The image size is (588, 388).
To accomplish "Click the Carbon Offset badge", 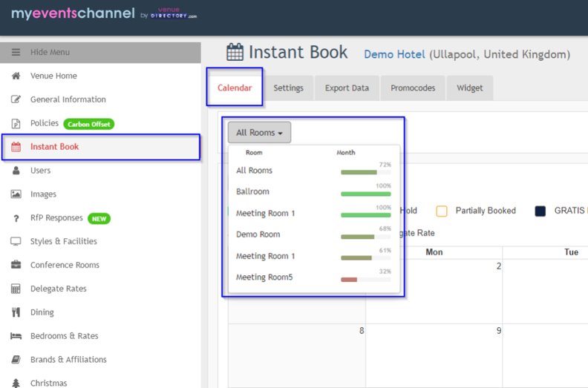I will pos(89,124).
